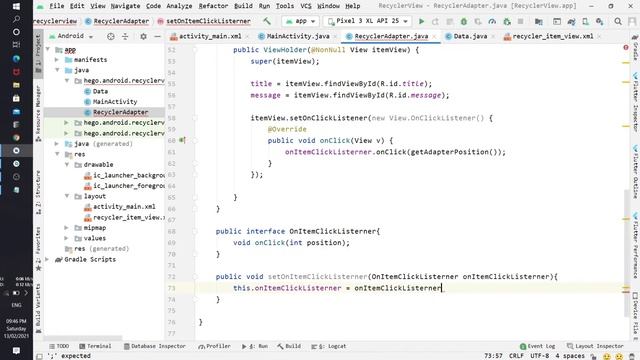The image size is (640, 360).
Task: Hide the Project panel with minus icon
Action: click(158, 36)
